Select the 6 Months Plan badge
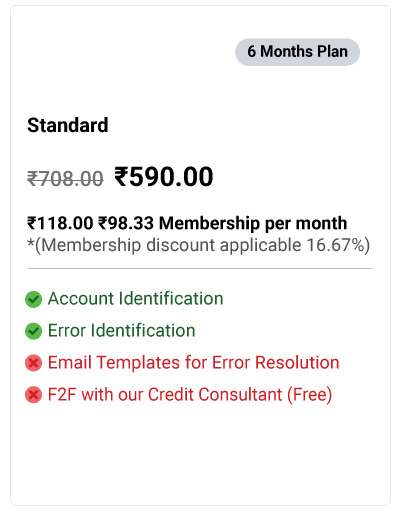 point(297,52)
